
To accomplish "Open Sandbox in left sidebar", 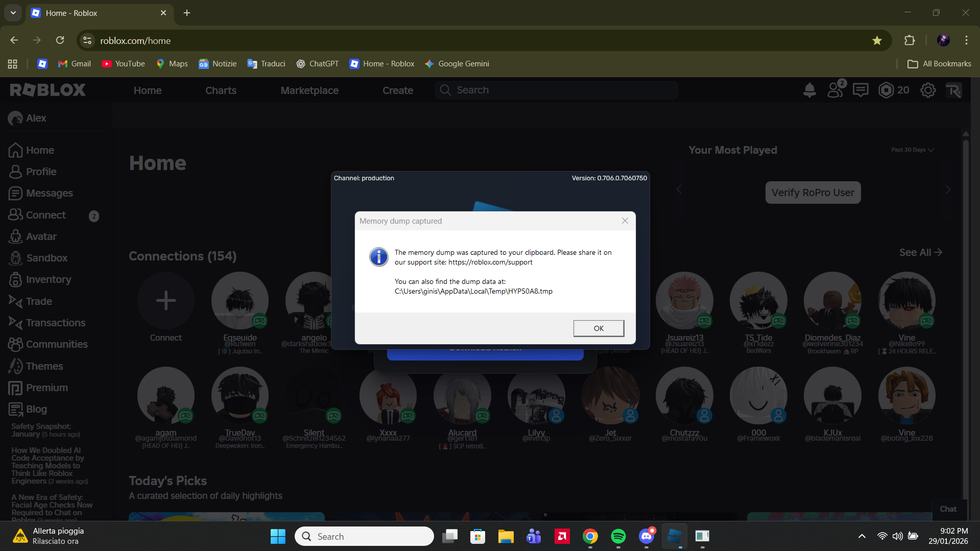I will click(38, 258).
